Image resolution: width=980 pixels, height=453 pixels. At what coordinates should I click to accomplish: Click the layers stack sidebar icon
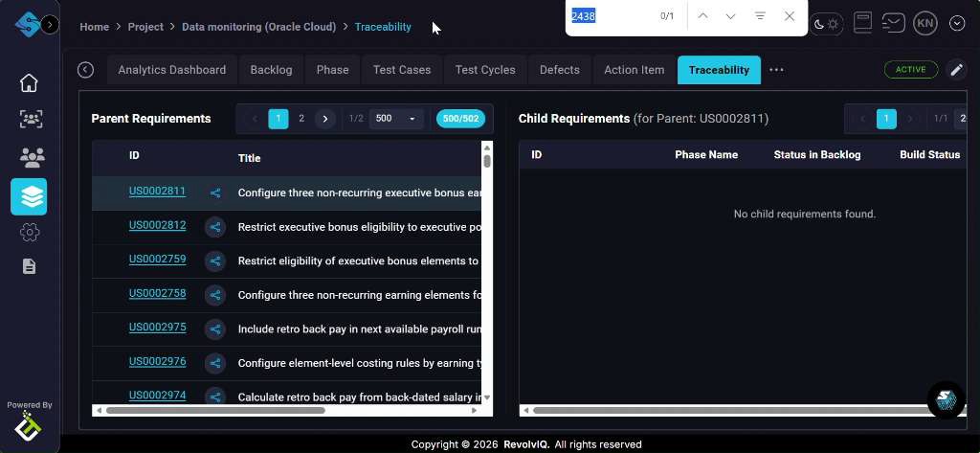click(30, 196)
